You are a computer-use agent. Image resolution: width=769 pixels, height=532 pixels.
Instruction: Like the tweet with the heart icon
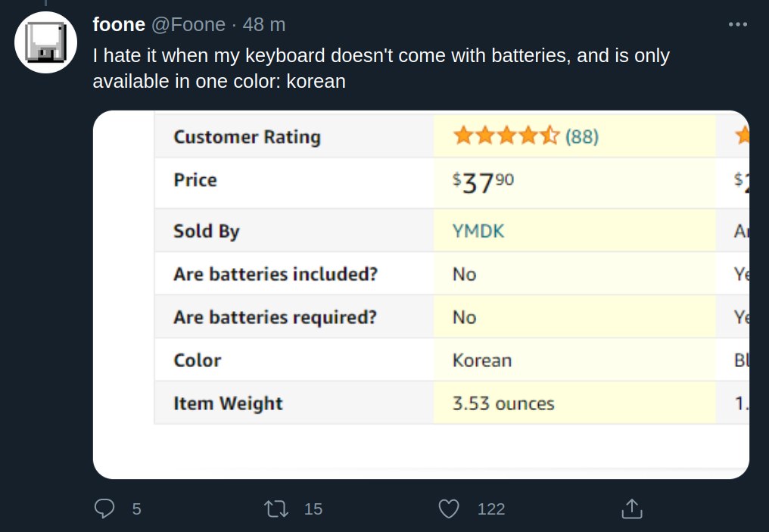449,509
